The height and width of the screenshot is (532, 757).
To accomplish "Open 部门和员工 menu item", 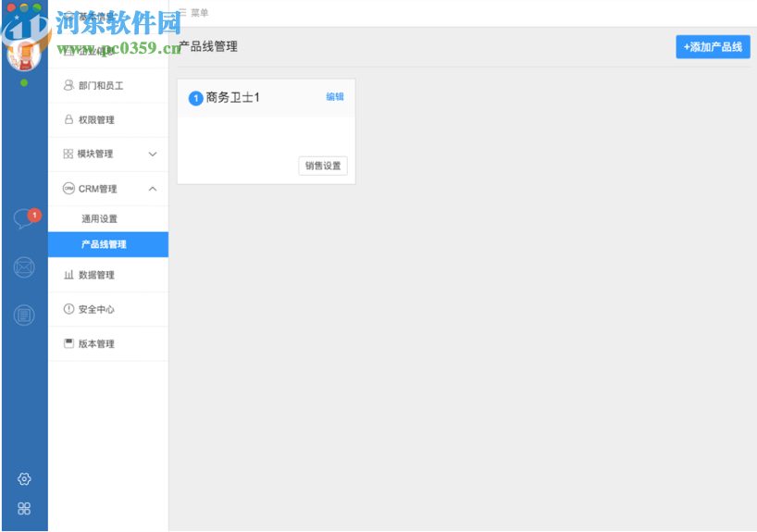I will pos(108,85).
